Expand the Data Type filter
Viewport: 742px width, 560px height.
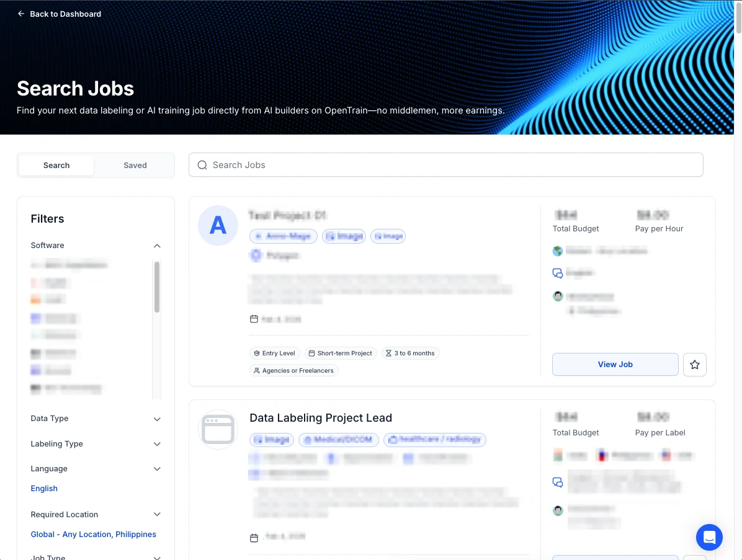point(157,419)
